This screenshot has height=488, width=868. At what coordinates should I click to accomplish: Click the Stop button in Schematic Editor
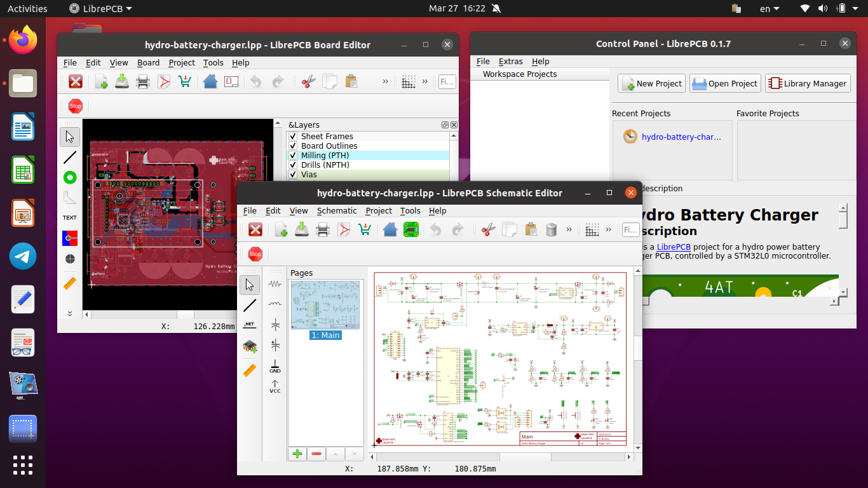coord(255,254)
